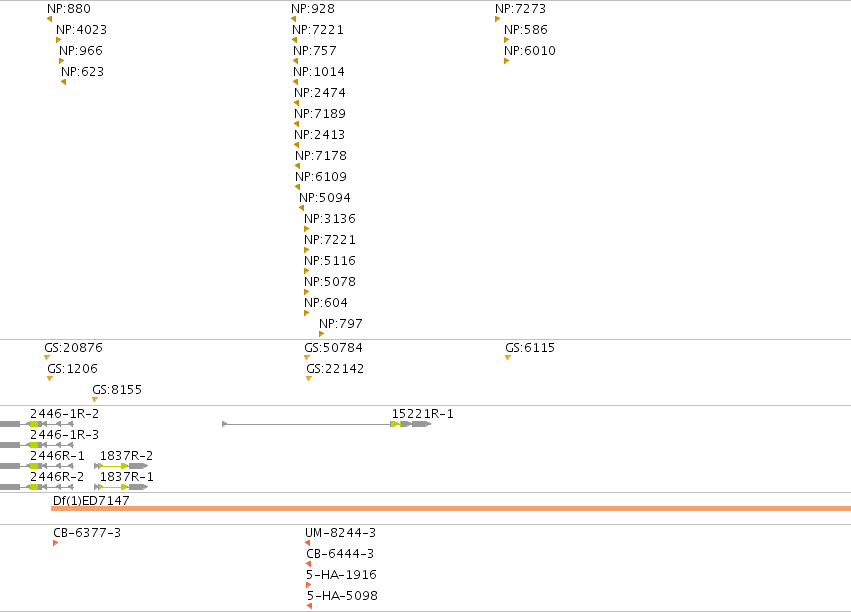Image resolution: width=851 pixels, height=612 pixels.
Task: Select the insertion marker under NP:7189
Action: (x=296, y=124)
